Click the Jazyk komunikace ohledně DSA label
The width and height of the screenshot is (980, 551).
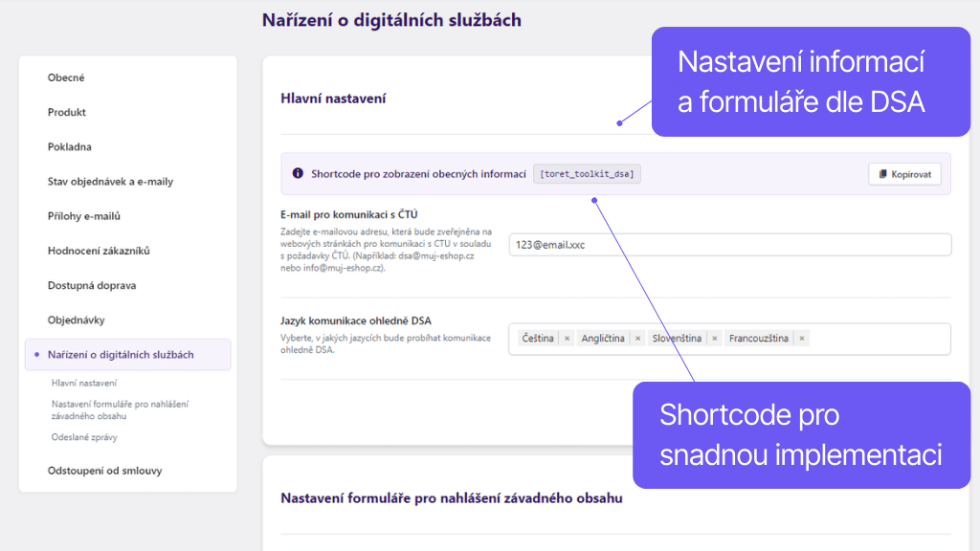356,321
